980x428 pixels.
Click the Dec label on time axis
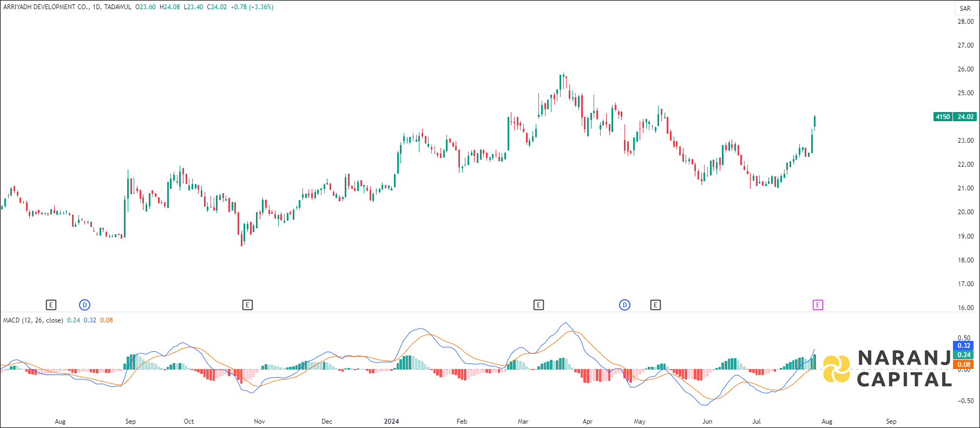[x=327, y=422]
